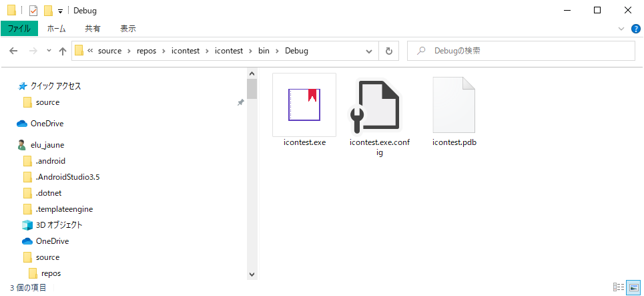Select the icontest.exe.config wrench file icon

(x=375, y=106)
